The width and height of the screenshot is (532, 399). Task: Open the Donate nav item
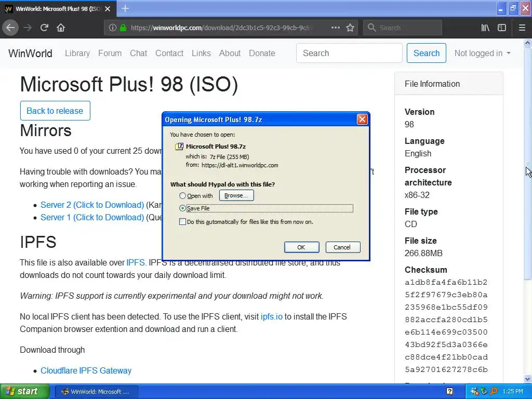pyautogui.click(x=262, y=54)
